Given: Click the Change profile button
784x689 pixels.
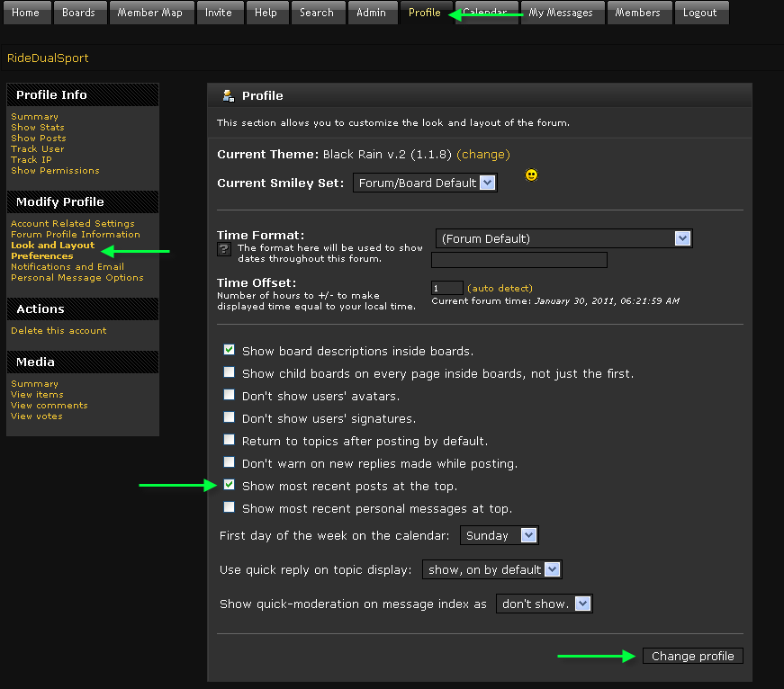Looking at the screenshot, I should [x=692, y=656].
